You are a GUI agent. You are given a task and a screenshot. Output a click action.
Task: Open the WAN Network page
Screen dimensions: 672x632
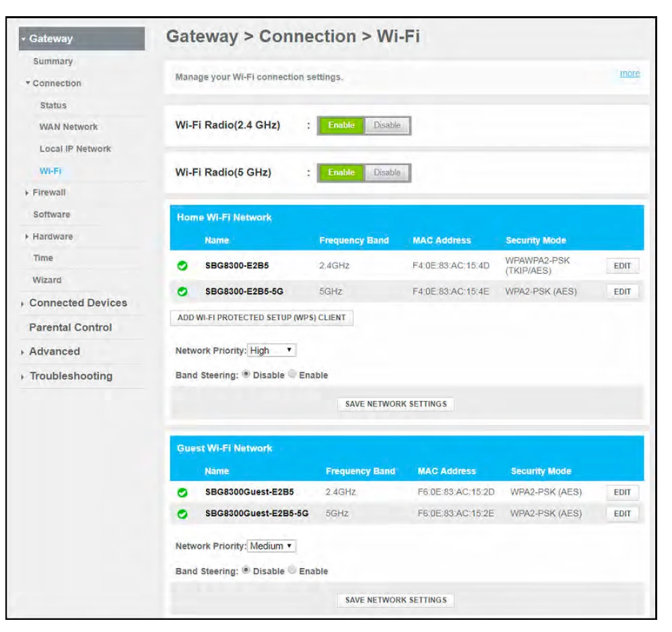(69, 127)
